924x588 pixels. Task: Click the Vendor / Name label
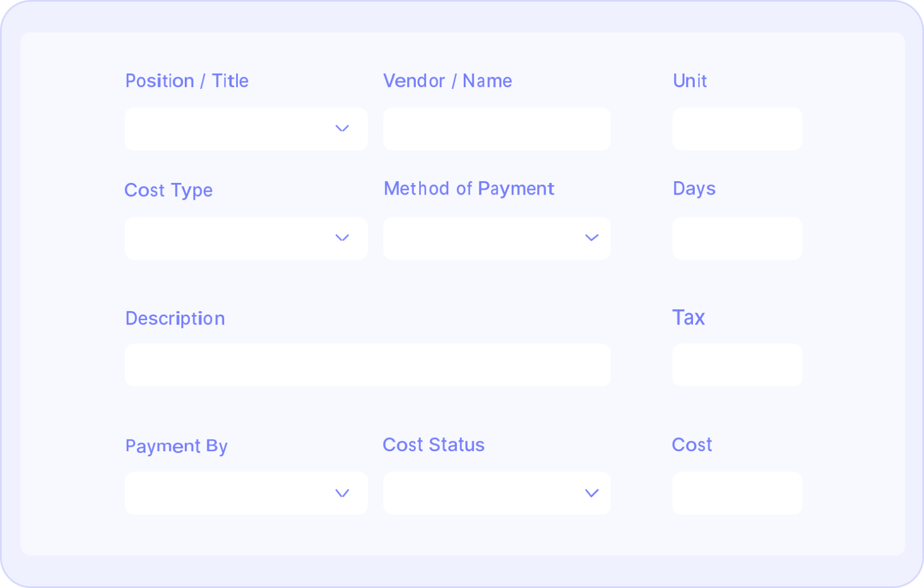coord(448,81)
